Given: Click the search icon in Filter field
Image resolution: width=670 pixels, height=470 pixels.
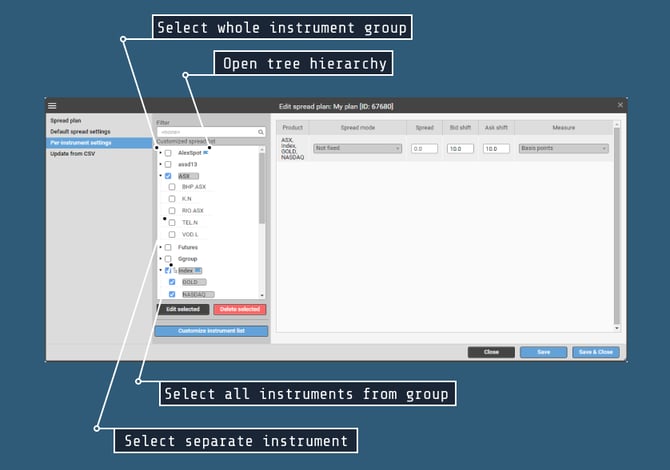Looking at the screenshot, I should click(261, 132).
